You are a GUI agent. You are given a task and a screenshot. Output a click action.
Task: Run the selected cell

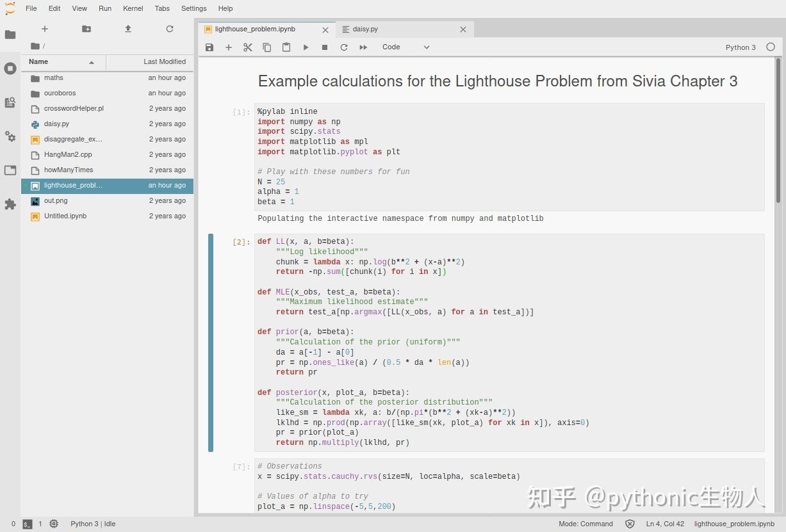pos(306,47)
